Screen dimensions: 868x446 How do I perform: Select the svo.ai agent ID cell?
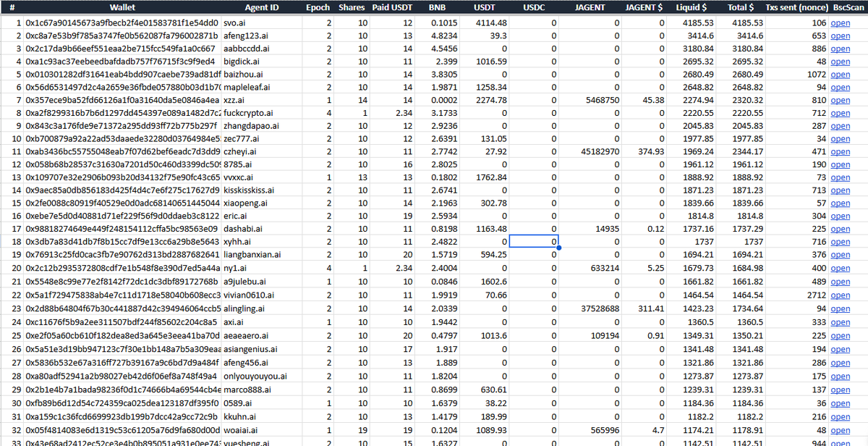(x=262, y=23)
